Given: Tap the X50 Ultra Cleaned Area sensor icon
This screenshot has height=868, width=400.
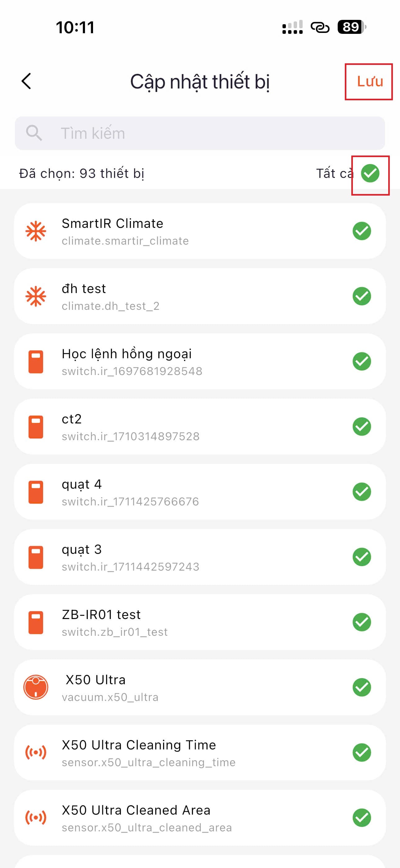Looking at the screenshot, I should click(36, 817).
